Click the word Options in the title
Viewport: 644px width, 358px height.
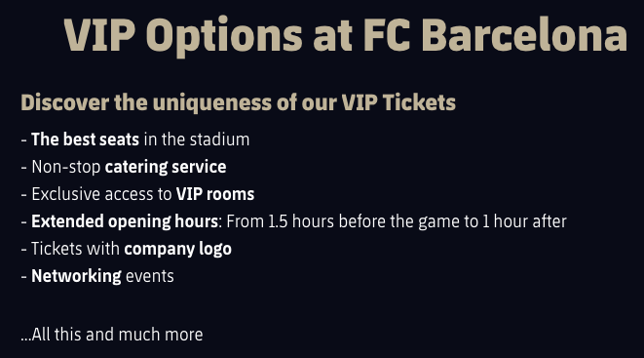[224, 37]
